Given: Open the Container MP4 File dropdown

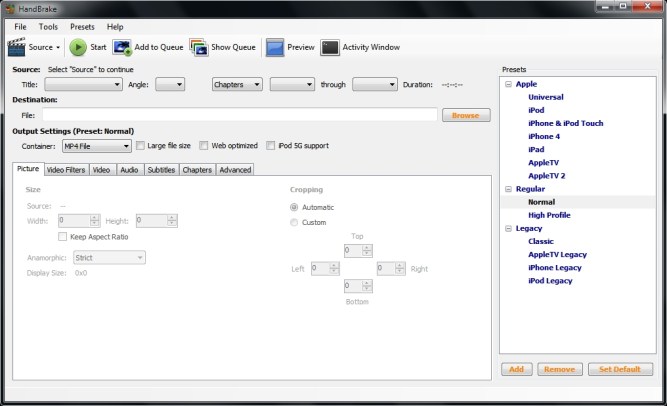Looking at the screenshot, I should (96, 146).
